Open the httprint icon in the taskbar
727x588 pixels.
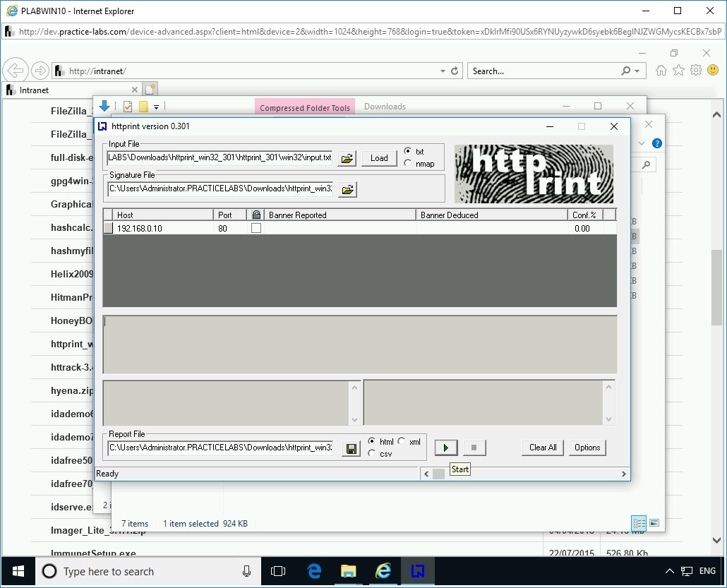pos(419,571)
